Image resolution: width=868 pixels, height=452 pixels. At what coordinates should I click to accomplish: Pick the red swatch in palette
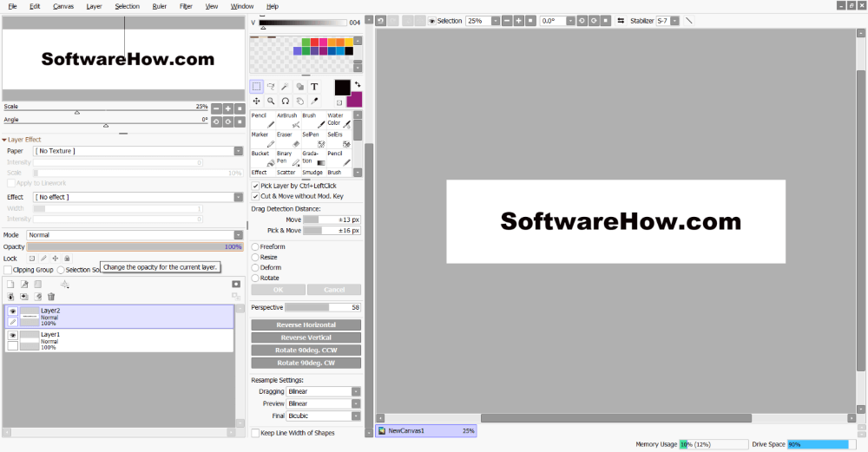tap(314, 42)
